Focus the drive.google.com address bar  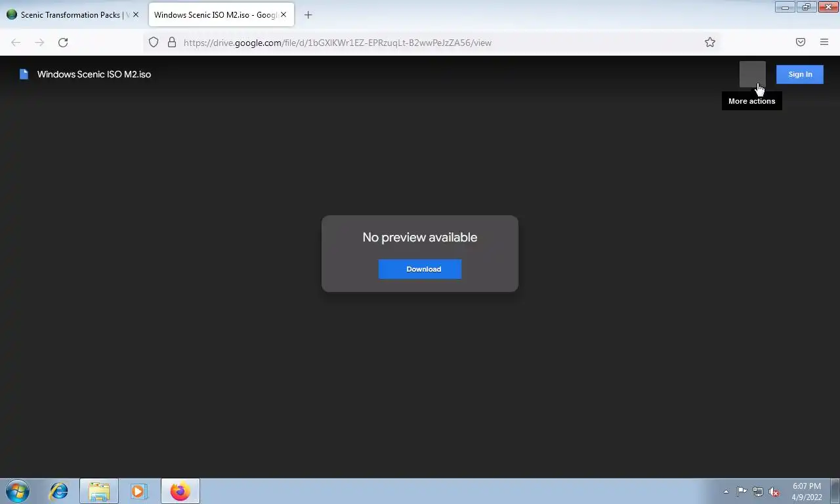click(433, 43)
